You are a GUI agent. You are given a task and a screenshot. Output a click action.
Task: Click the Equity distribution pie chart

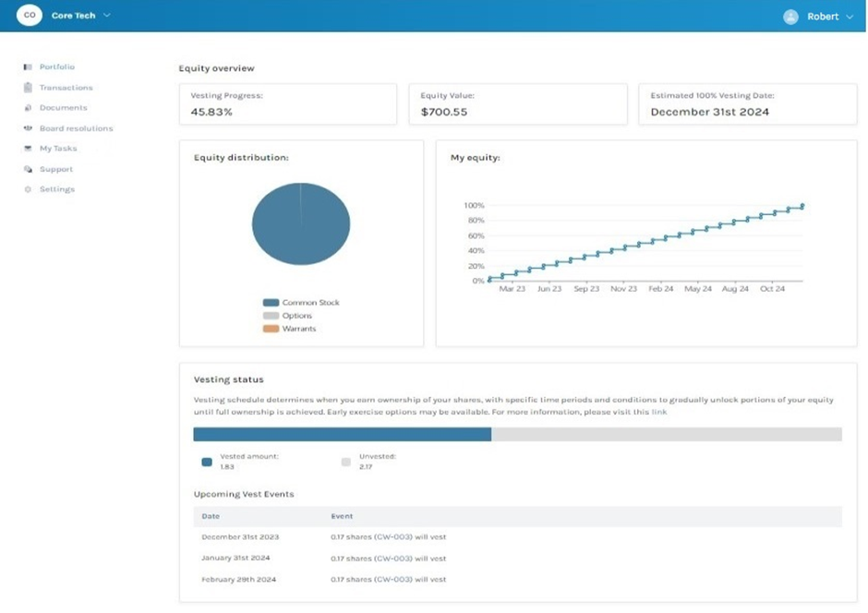coord(301,224)
